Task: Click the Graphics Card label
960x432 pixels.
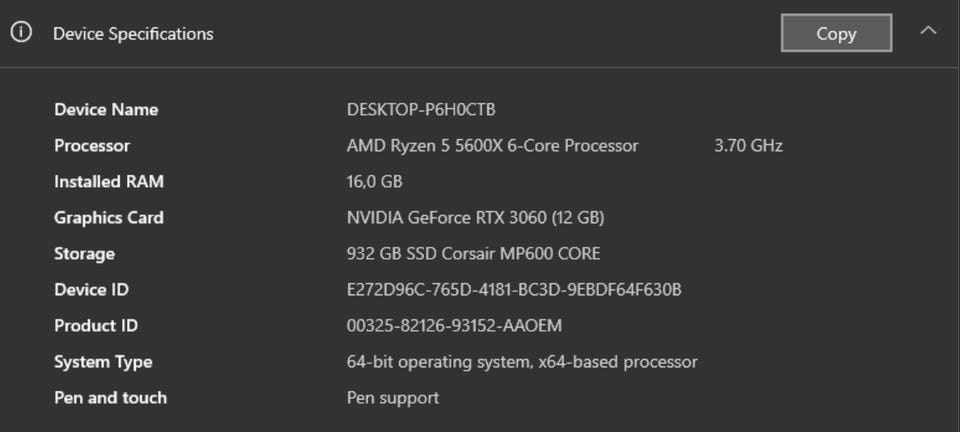Action: point(109,218)
